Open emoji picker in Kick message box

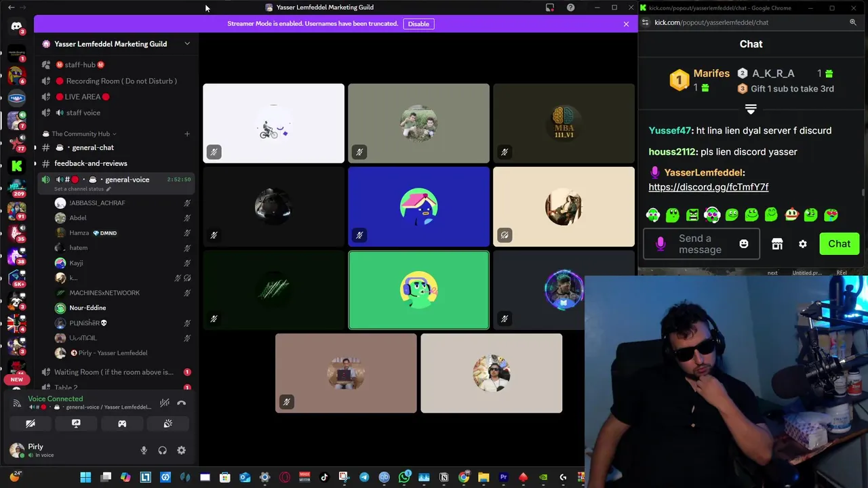744,244
